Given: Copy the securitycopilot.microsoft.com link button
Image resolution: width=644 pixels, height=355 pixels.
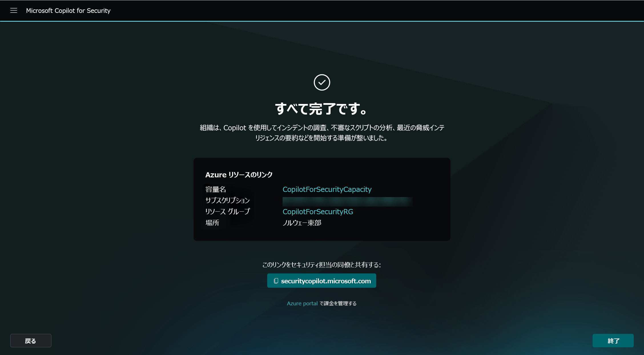Looking at the screenshot, I should 325,281.
